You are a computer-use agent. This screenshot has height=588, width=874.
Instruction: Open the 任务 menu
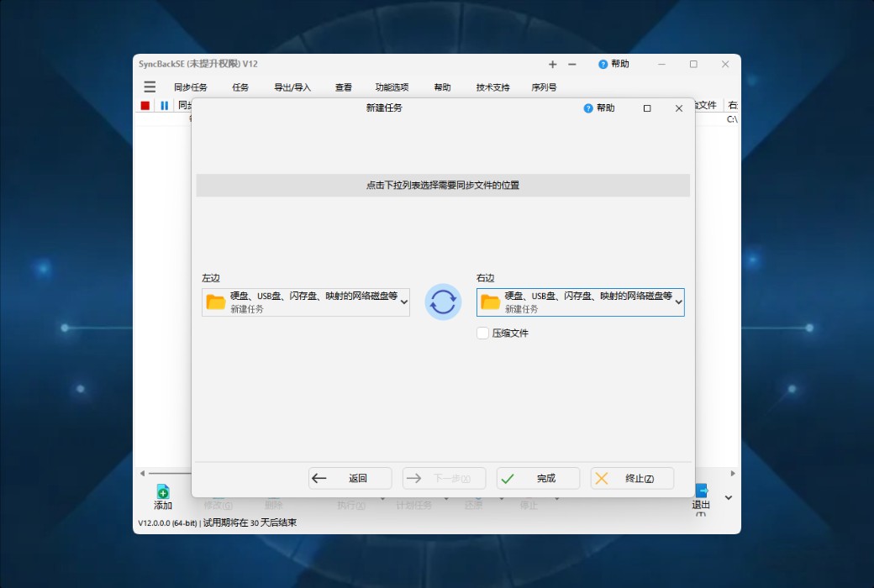coord(240,87)
